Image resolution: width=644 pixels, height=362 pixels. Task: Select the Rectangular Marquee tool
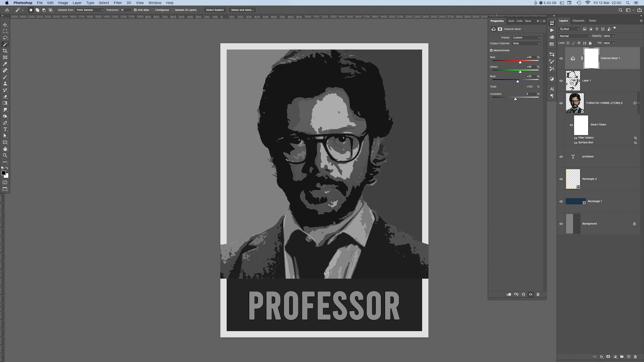pos(5,31)
